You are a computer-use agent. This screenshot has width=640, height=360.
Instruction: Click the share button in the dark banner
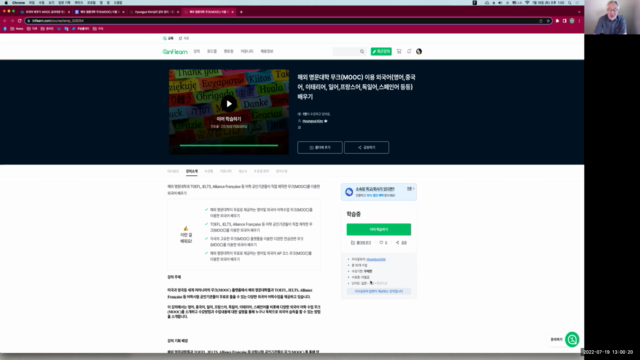pyautogui.click(x=367, y=147)
